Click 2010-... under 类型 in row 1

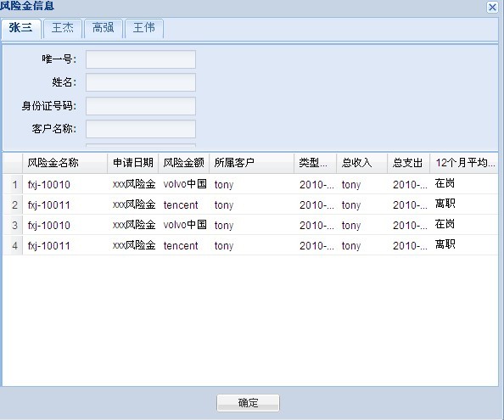coord(316,185)
